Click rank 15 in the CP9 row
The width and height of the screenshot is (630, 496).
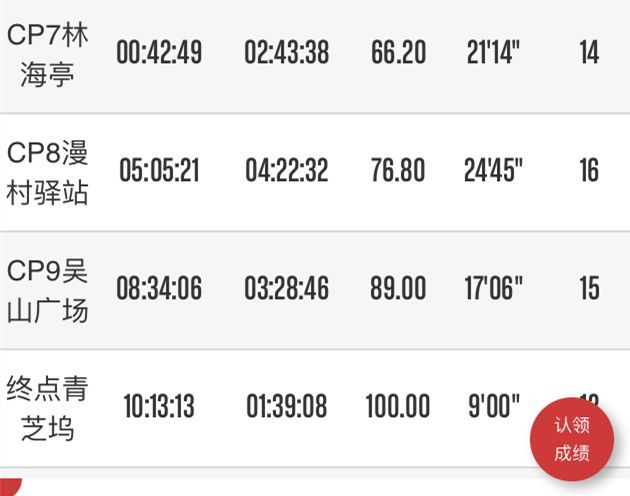(x=589, y=289)
